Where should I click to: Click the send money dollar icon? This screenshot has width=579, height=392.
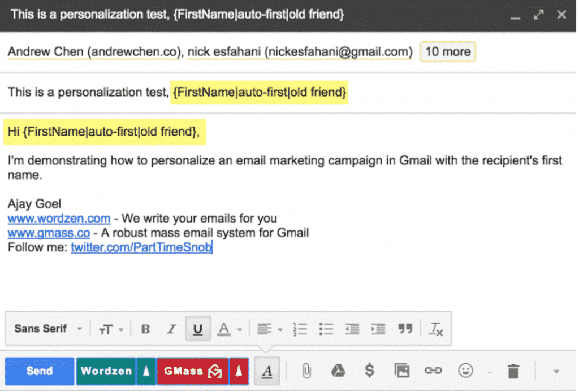tap(369, 371)
